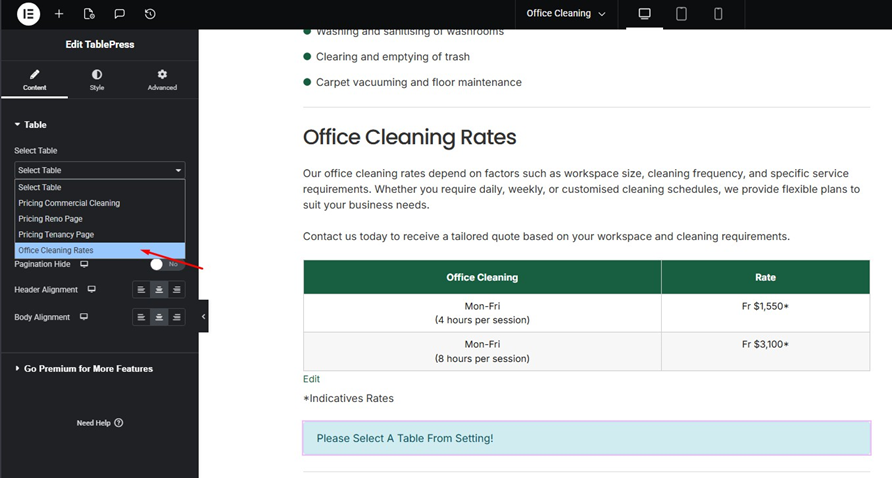Open the Advanced tab
The image size is (892, 478).
[x=162, y=80]
